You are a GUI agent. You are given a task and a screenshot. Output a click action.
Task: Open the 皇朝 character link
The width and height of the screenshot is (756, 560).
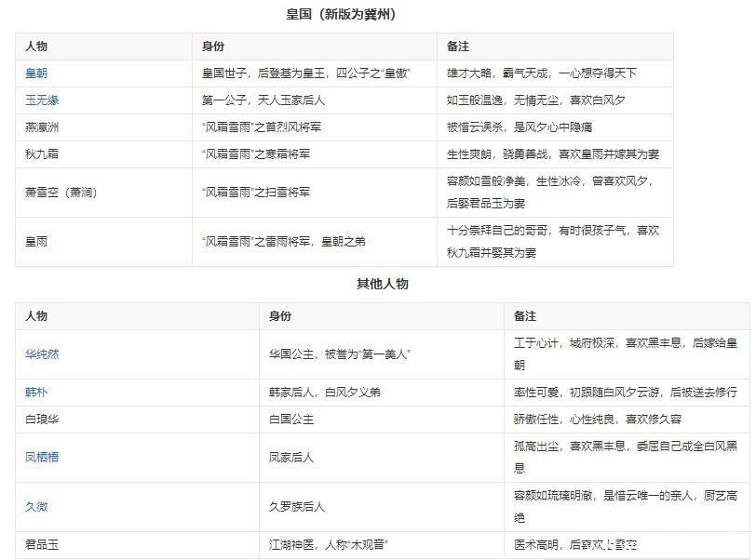point(34,72)
